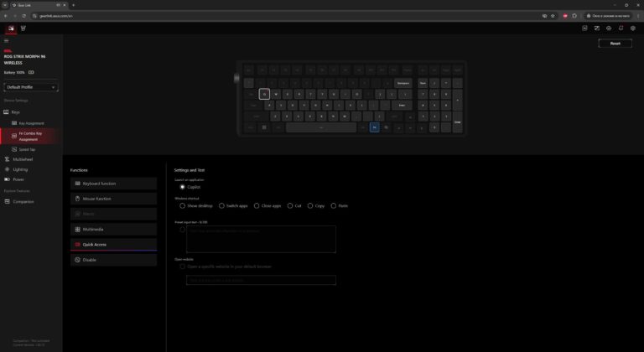Select the preset input text radio button
Viewport: 644px width, 352px height.
pyautogui.click(x=182, y=230)
